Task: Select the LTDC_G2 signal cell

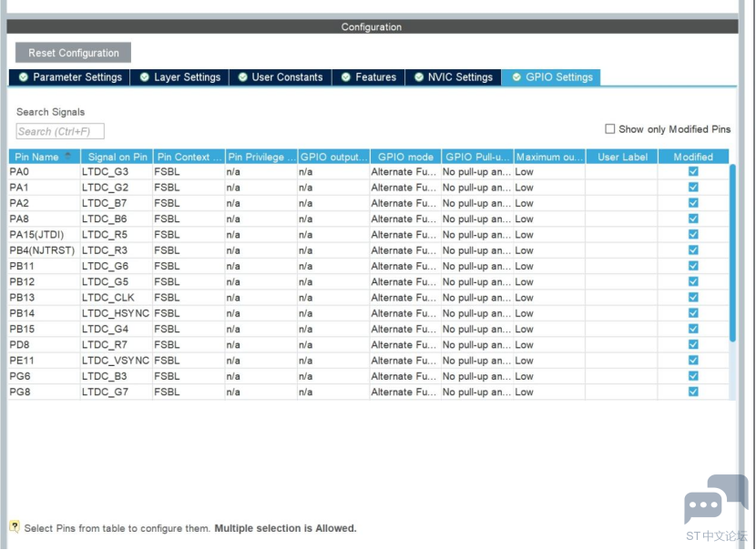Action: [117, 187]
